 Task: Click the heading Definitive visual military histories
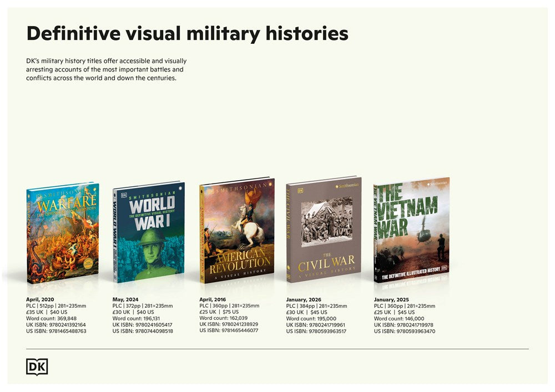coord(187,34)
